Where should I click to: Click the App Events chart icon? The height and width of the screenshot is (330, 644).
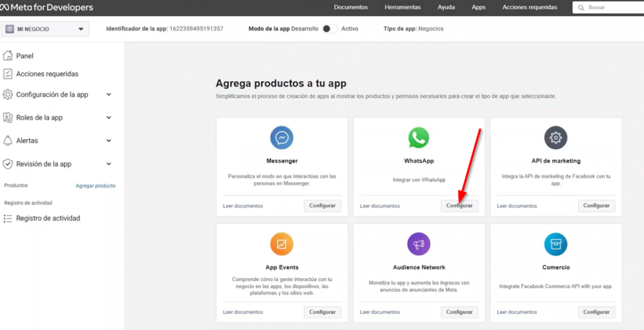(282, 244)
